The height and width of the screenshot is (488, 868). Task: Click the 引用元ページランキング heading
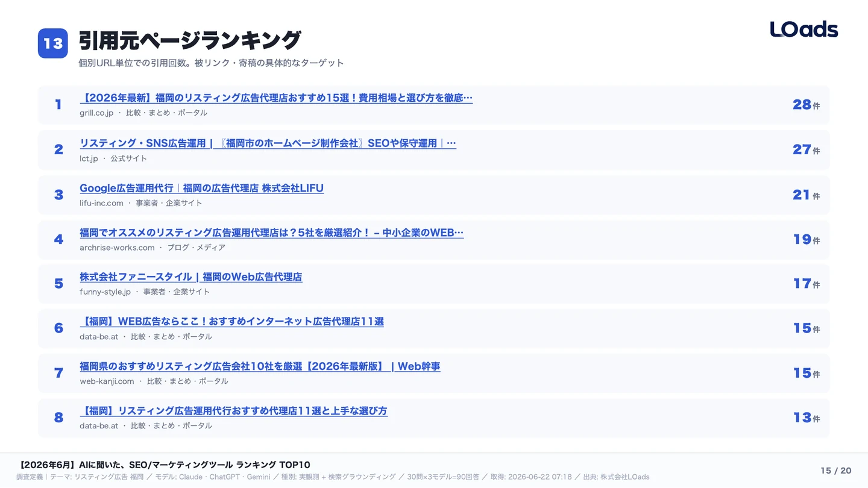(189, 40)
